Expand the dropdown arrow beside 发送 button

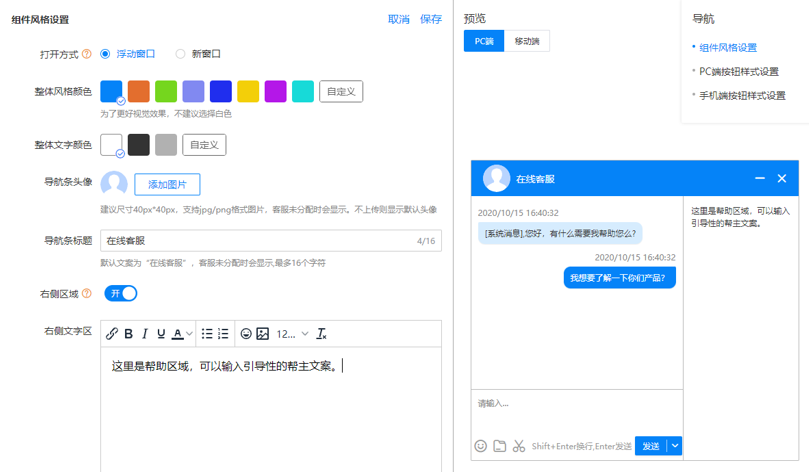tap(675, 446)
